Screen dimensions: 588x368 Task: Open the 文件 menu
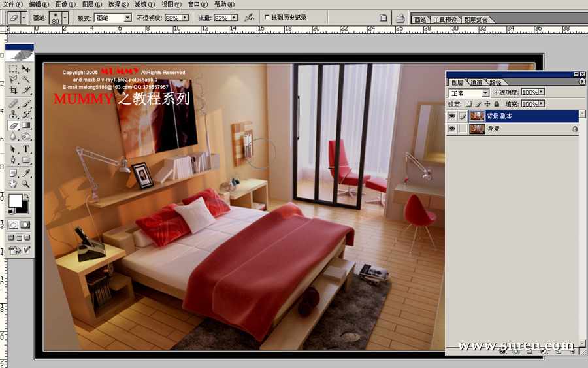tap(12, 4)
